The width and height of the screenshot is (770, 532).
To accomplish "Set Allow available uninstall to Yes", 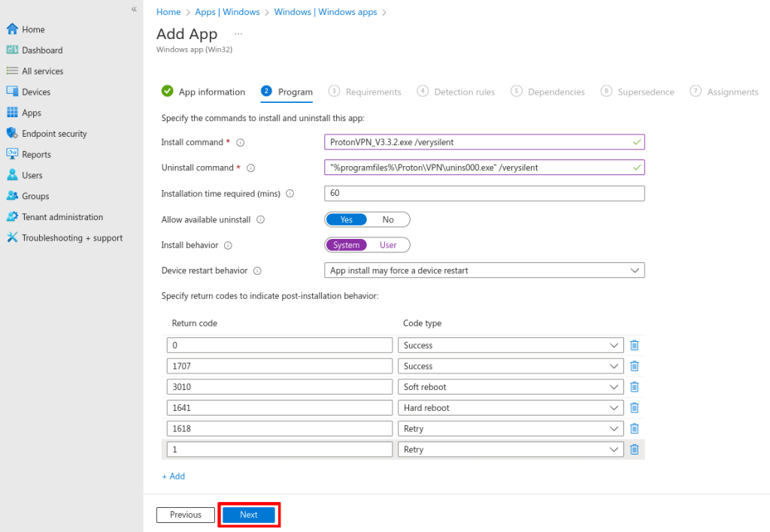I will (x=346, y=220).
